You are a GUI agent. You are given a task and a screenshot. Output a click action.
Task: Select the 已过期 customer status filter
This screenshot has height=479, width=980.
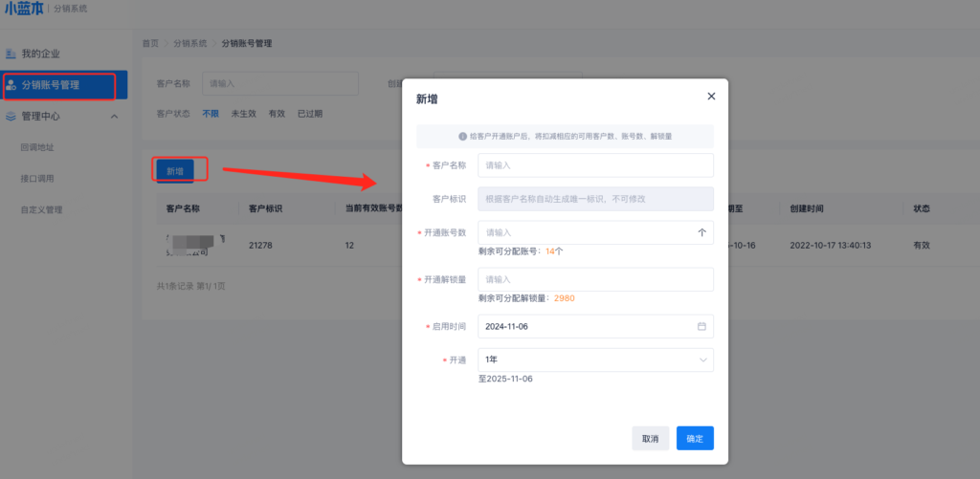point(309,114)
